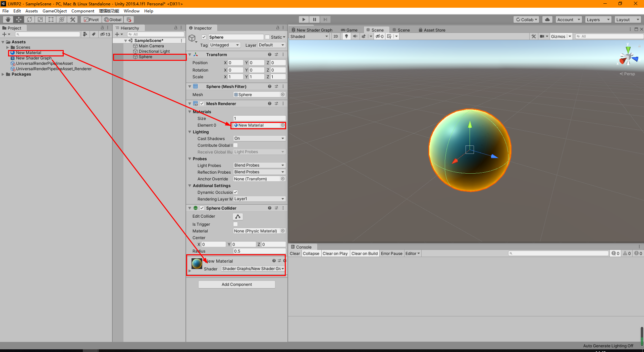The width and height of the screenshot is (644, 352).
Task: Open the Cast Shadows dropdown
Action: [x=259, y=138]
